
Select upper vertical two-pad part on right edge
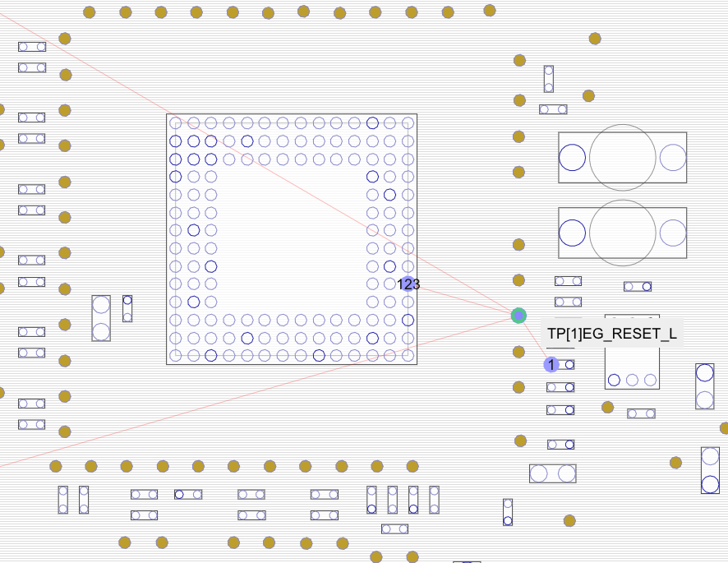pyautogui.click(x=705, y=386)
